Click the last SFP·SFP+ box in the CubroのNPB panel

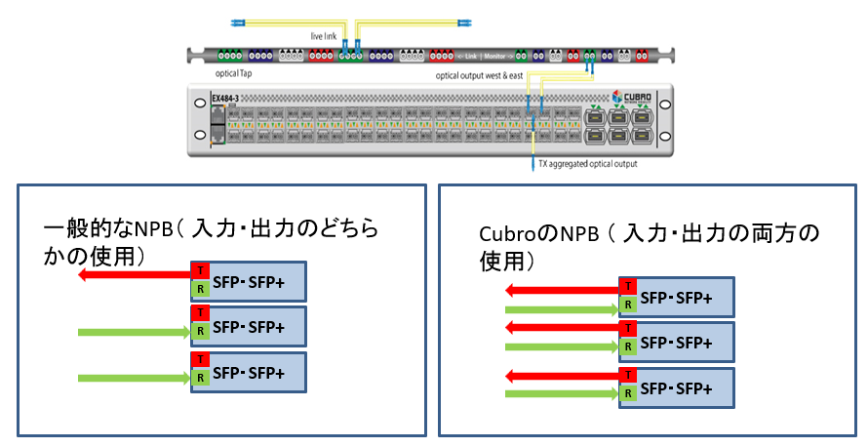point(677,388)
